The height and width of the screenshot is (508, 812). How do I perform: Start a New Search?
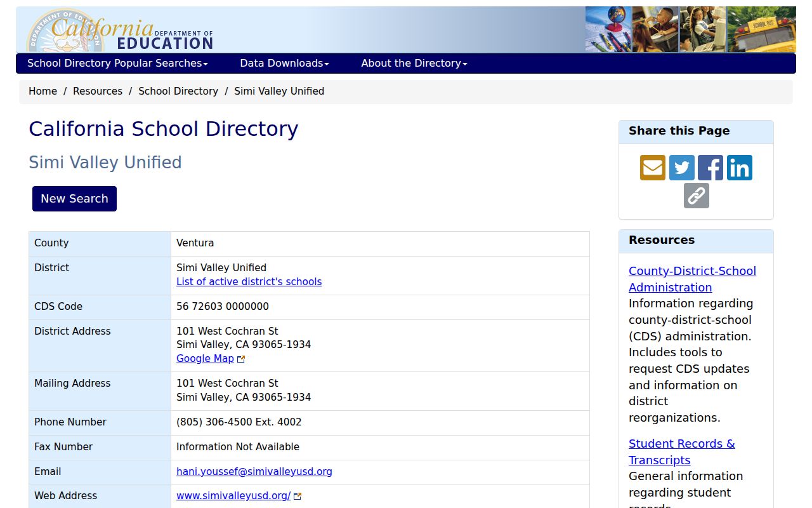coord(74,199)
